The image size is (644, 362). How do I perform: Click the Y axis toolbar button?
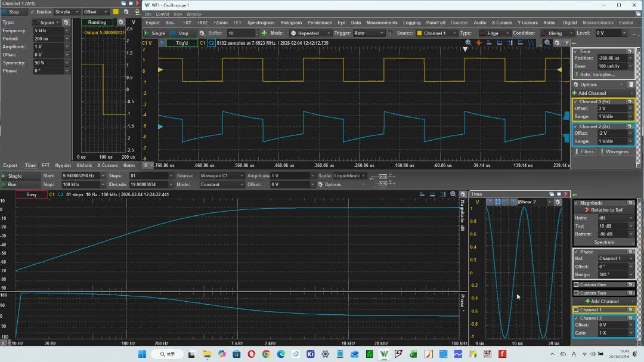(x=566, y=43)
